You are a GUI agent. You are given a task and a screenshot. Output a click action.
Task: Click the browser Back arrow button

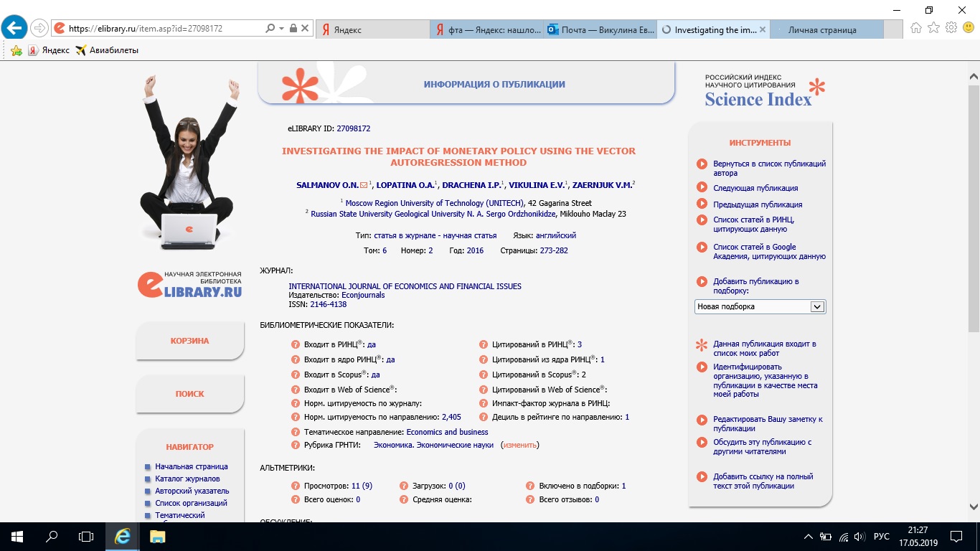[14, 28]
